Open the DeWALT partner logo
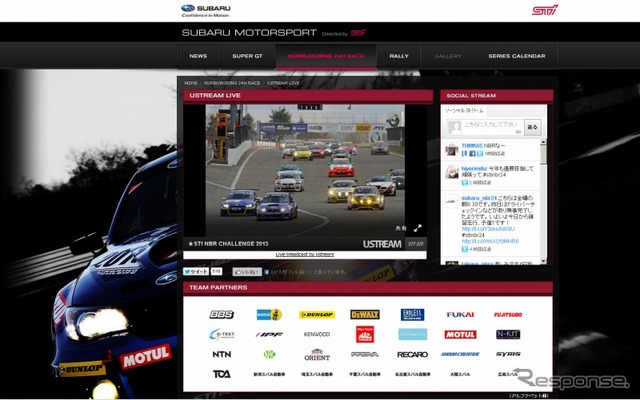The width and height of the screenshot is (640, 400). [365, 314]
